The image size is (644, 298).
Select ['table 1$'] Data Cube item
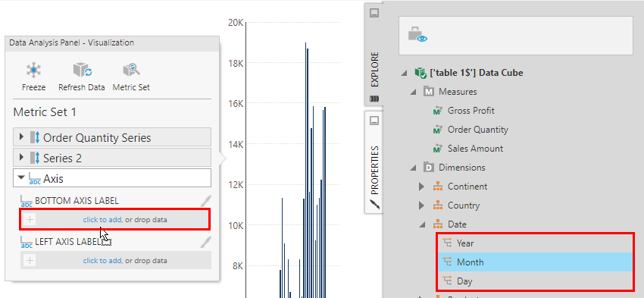tap(477, 73)
